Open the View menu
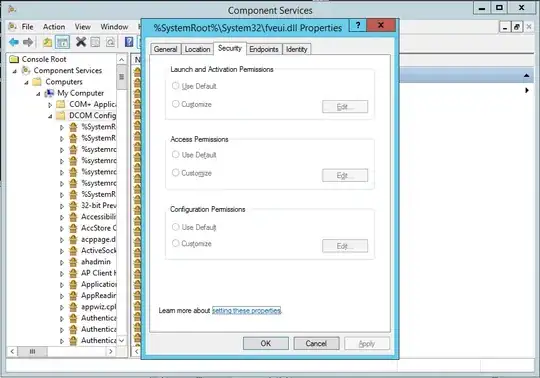Viewport: 540px width, 378px height. pyautogui.click(x=83, y=27)
